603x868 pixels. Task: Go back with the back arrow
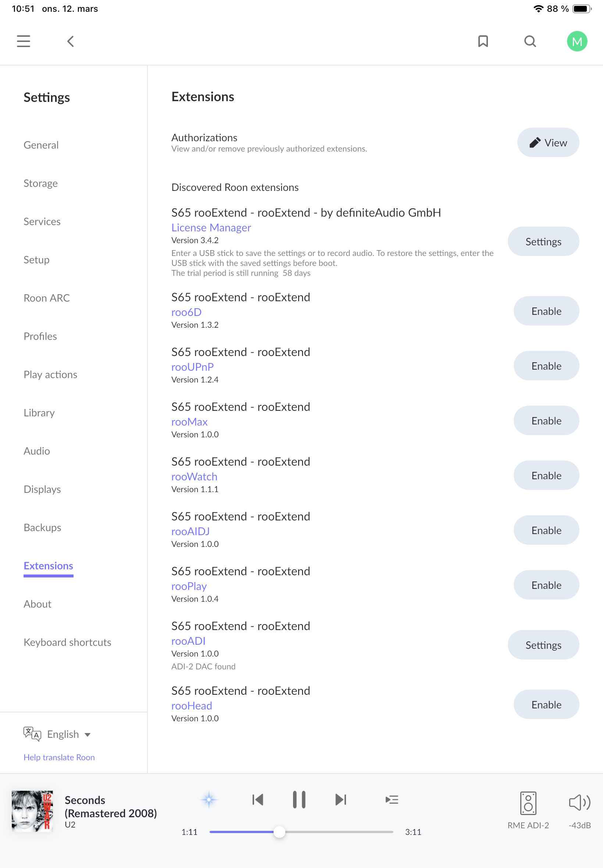[71, 41]
